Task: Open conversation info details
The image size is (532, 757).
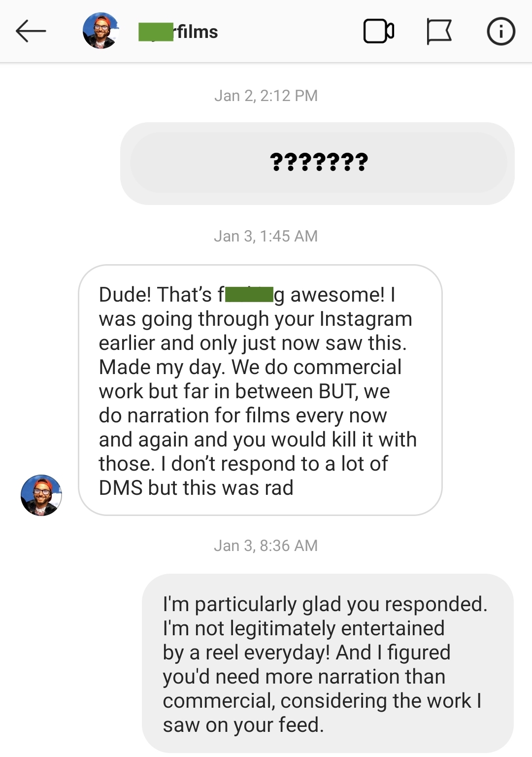Action: (x=500, y=32)
